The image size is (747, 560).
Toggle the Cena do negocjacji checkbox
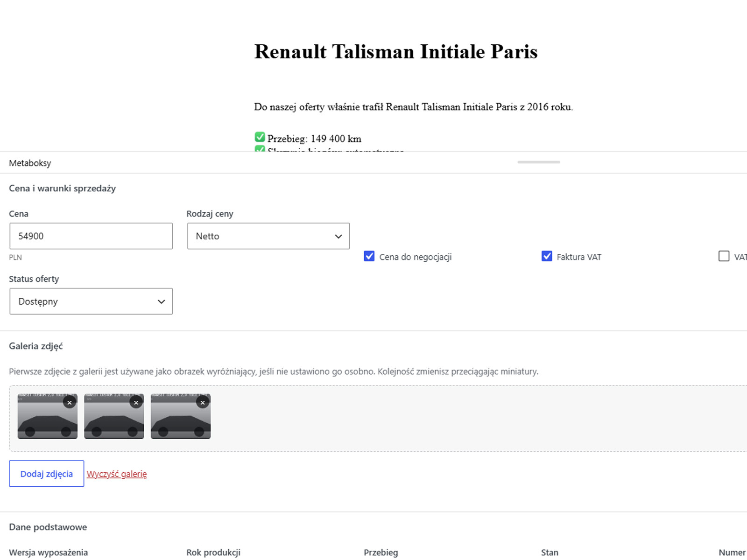tap(369, 256)
